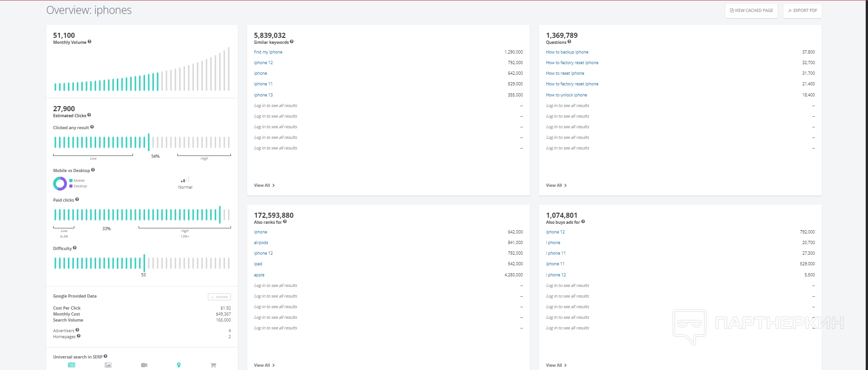Viewport: 868px width, 370px height.
Task: Click the help icon beside Also buys ads for
Action: (583, 221)
